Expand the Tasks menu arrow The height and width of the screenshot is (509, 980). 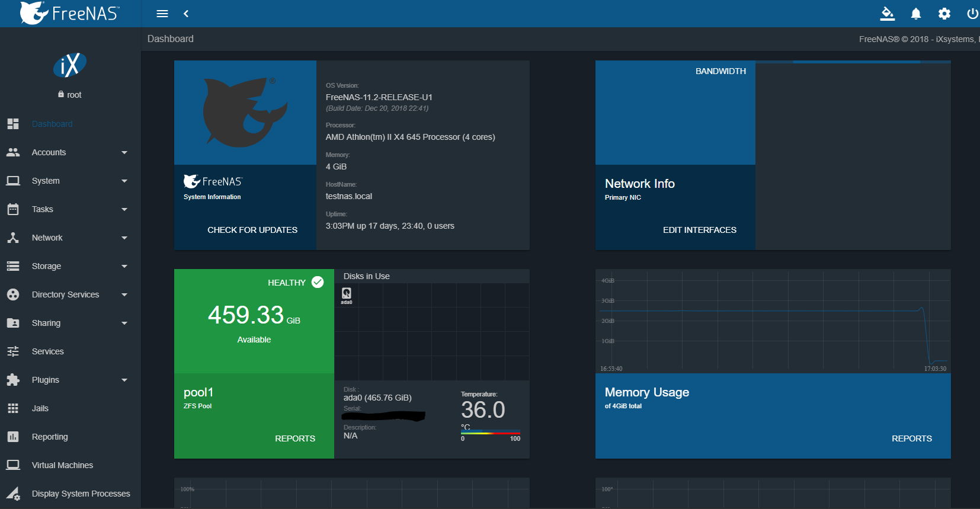coord(124,209)
